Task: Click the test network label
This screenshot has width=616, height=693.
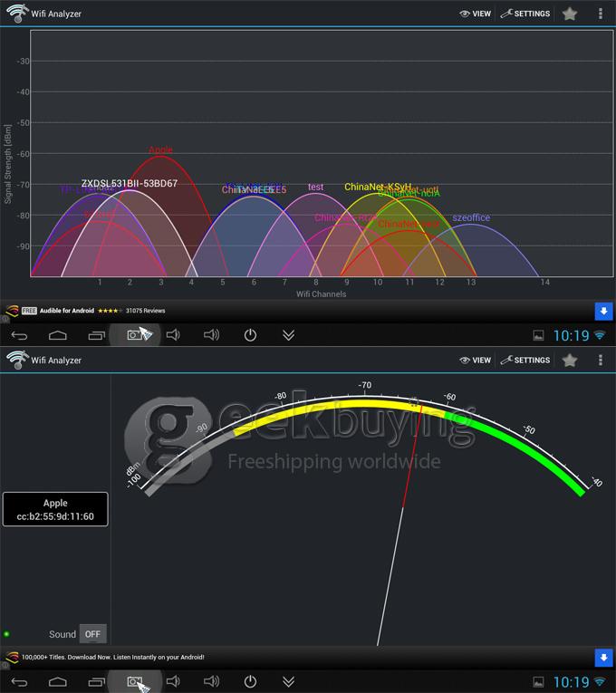Action: pos(315,187)
